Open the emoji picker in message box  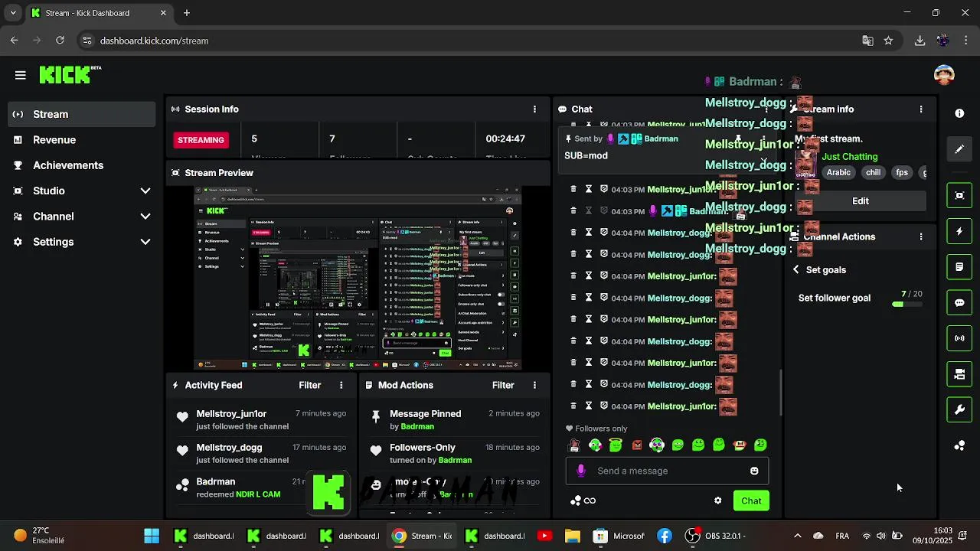coord(754,471)
